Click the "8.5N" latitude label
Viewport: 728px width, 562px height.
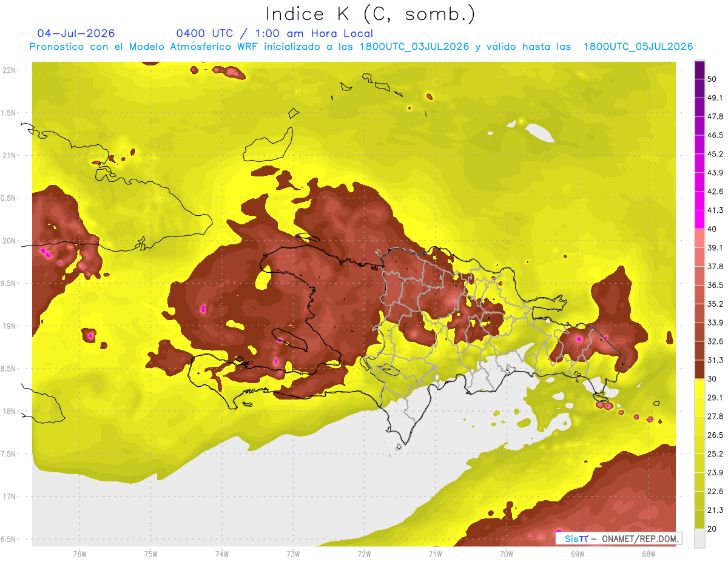click(9, 369)
